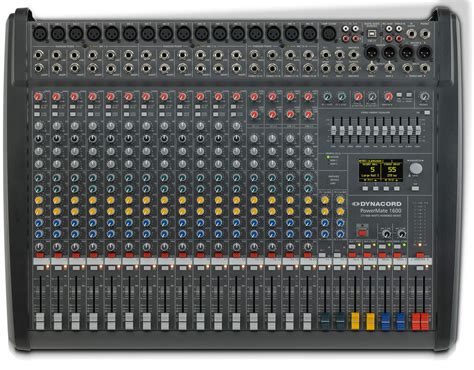Toggle the channel 1 PFL button above the fader
The height and width of the screenshot is (370, 474).
coord(40,268)
